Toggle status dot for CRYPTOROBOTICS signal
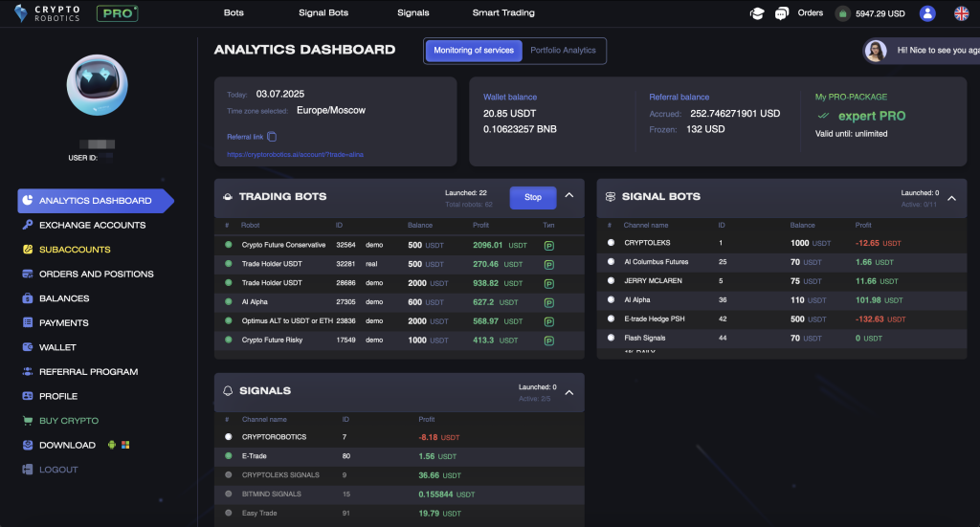This screenshot has height=527, width=980. point(228,436)
